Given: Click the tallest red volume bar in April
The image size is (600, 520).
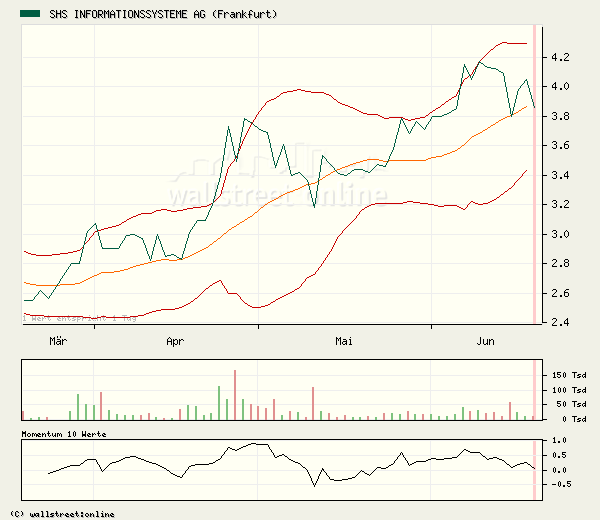Looking at the screenshot, I should coord(235,395).
